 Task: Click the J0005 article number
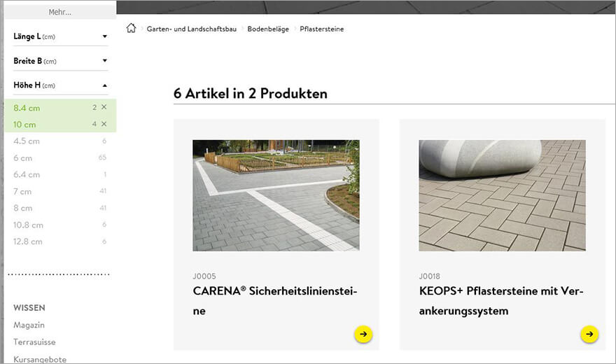tap(204, 276)
